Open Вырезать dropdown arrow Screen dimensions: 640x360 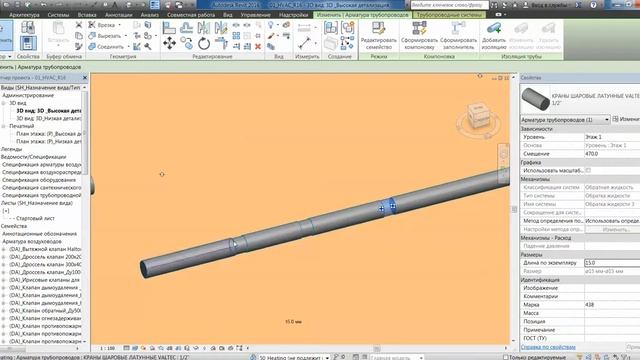tap(126, 36)
